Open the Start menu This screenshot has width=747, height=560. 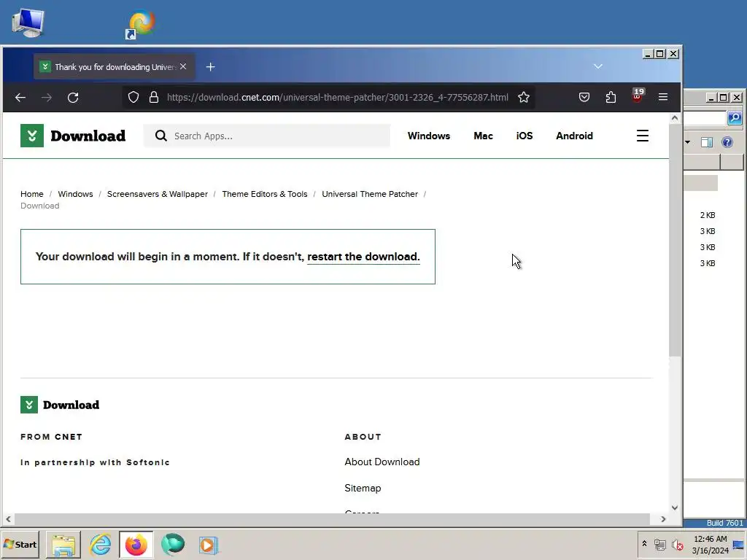click(20, 544)
